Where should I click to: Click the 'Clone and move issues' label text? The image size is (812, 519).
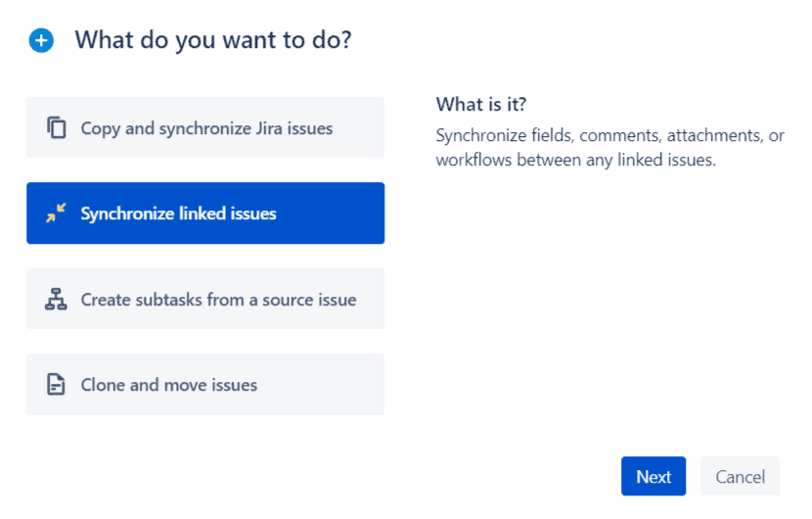pos(169,385)
